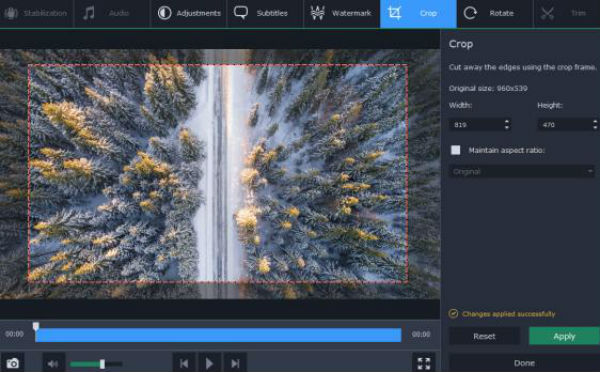Go to the Subtitles tab
The height and width of the screenshot is (372, 600).
(265, 13)
